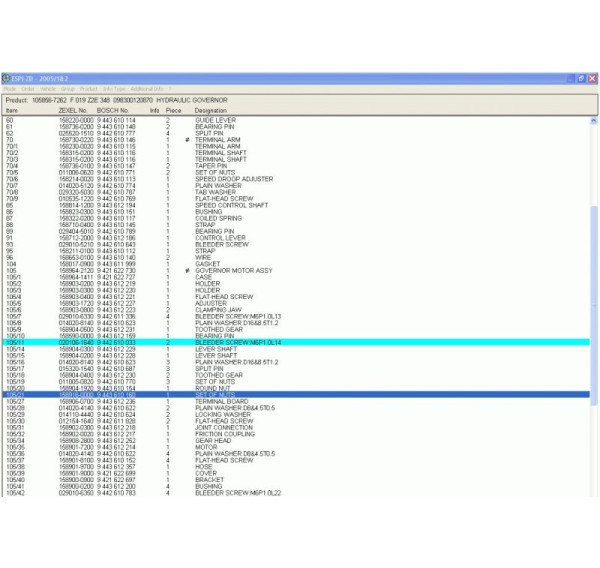Click the ESPI application icon in title bar
Image resolution: width=600 pixels, height=568 pixels.
click(x=6, y=77)
